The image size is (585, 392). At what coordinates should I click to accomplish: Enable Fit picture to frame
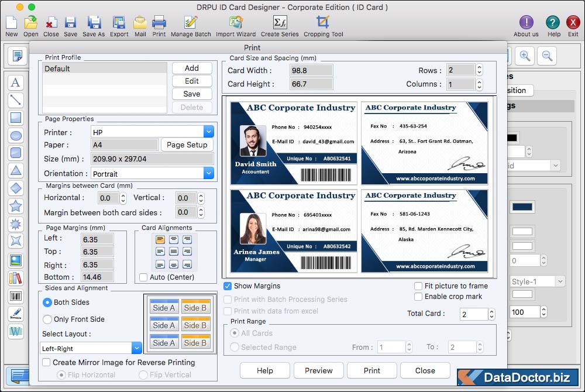[x=418, y=286]
